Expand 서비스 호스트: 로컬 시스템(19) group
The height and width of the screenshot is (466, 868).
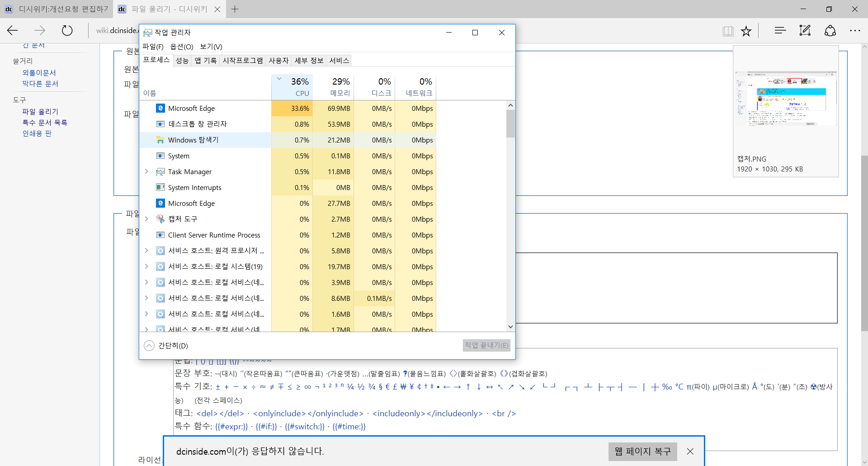[146, 266]
